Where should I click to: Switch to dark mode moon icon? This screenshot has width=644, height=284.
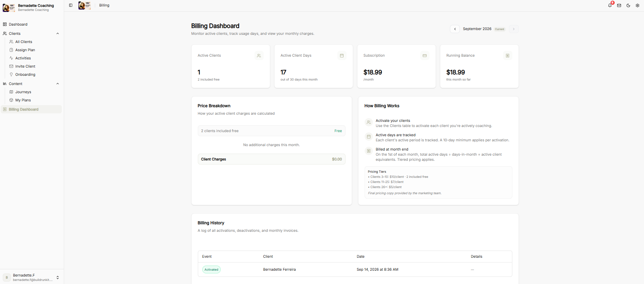coord(628,5)
